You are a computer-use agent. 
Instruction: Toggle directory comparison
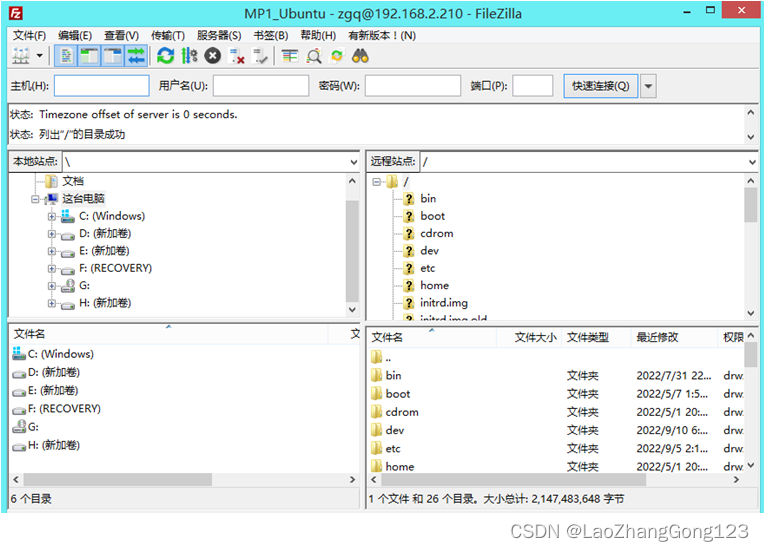coord(314,56)
